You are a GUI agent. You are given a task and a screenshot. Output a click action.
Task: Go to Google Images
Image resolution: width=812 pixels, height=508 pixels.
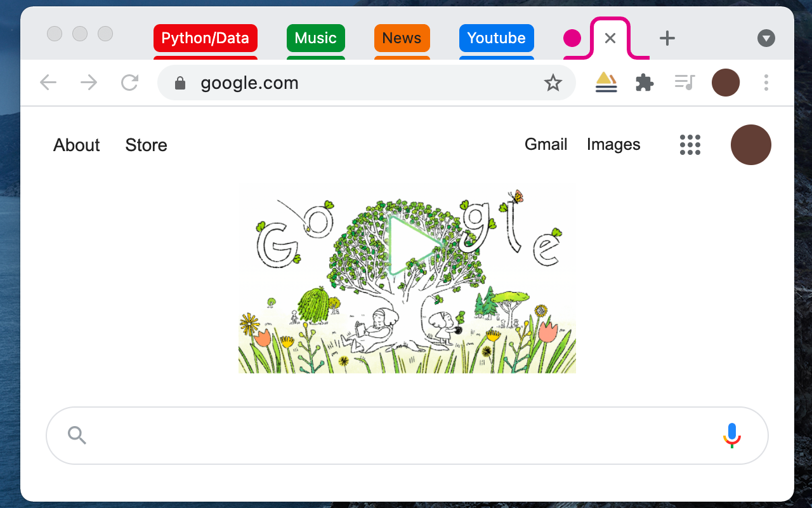pyautogui.click(x=613, y=145)
